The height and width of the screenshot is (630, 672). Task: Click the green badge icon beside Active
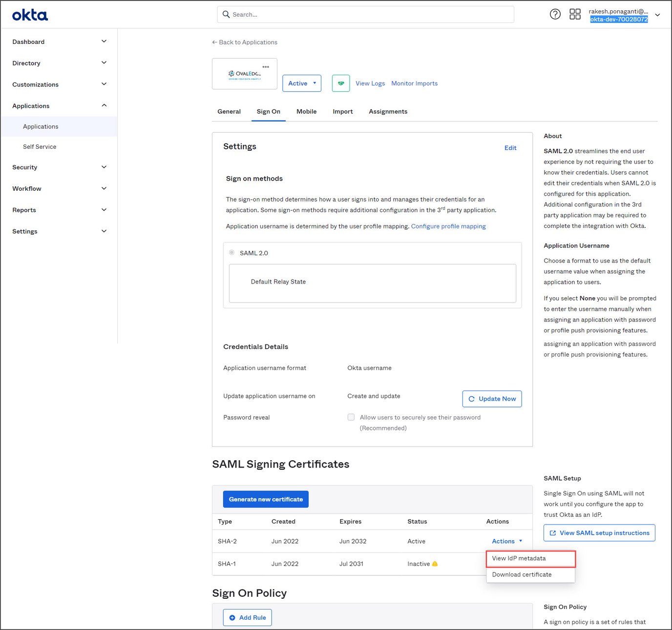coord(340,83)
